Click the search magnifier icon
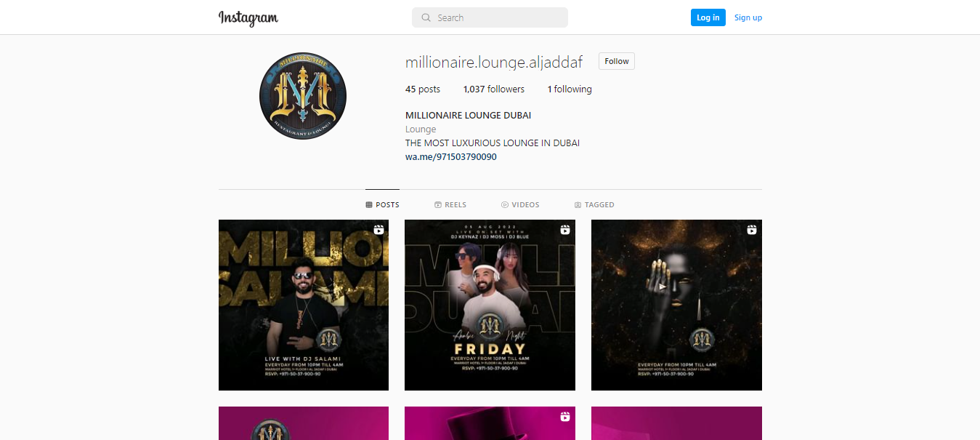Screen dimensions: 980x440 pos(426,17)
